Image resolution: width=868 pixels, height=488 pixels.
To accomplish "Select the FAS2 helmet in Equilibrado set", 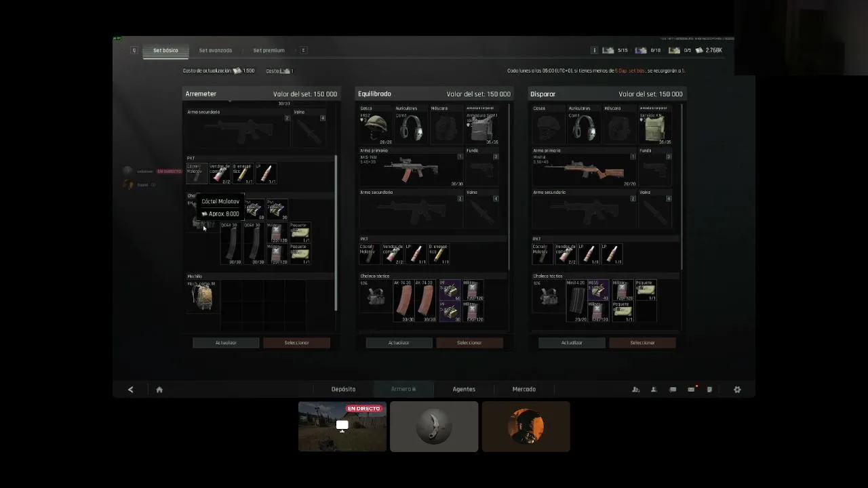I will 374,127.
